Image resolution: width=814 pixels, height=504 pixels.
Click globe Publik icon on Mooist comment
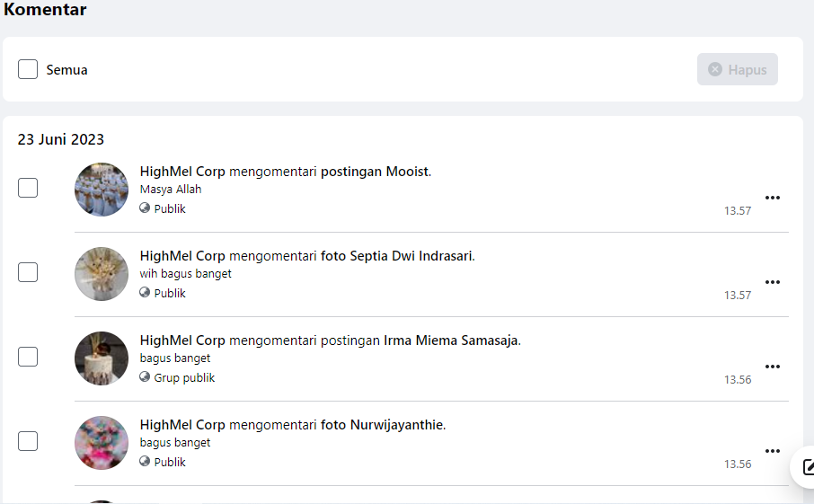(145, 208)
